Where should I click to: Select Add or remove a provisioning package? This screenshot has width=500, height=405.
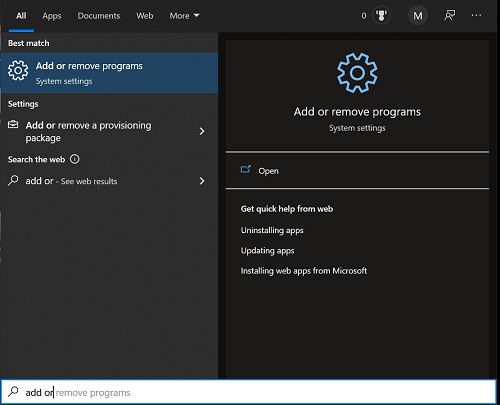click(x=109, y=132)
